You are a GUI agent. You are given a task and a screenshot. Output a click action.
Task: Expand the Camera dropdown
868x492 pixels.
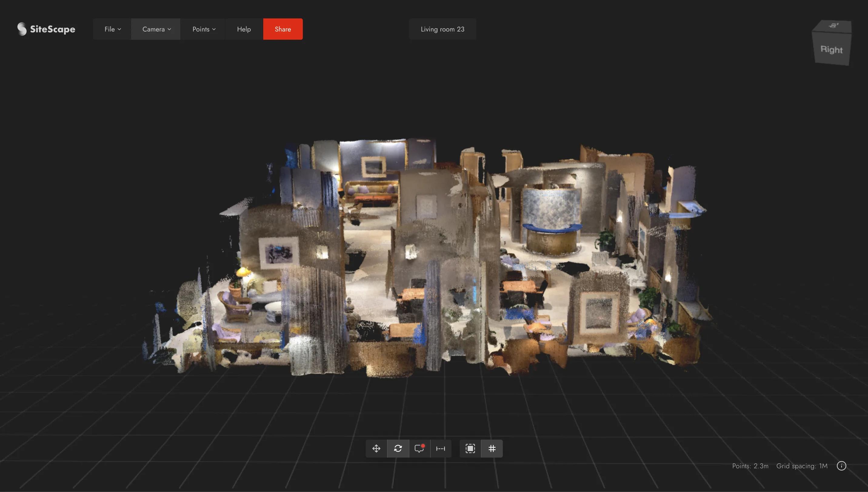(x=155, y=29)
